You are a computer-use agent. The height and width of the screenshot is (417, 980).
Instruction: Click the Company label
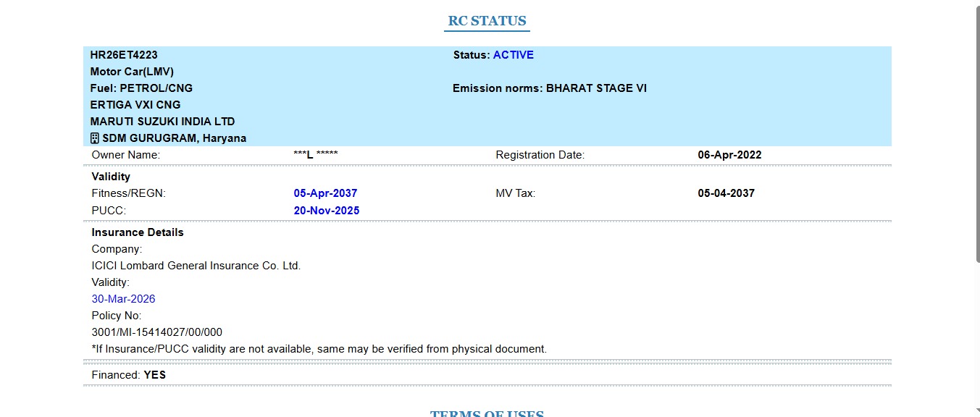coord(117,249)
